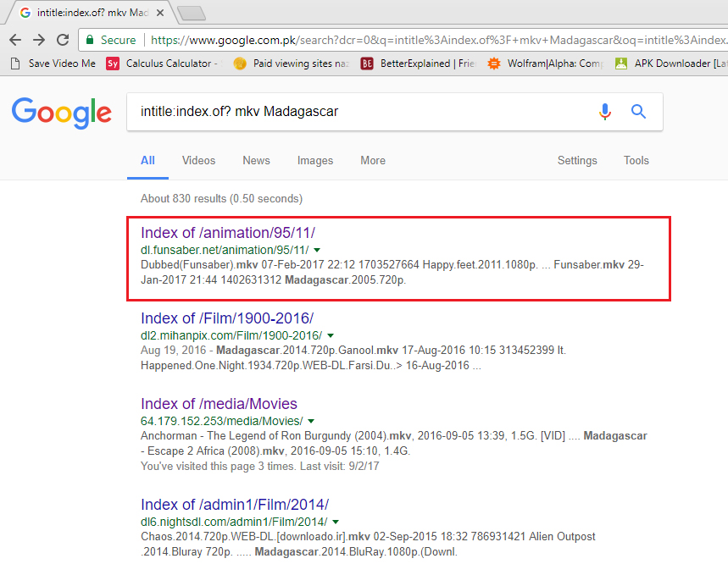Click the orange Wolfram|Alpha bookmark icon
The image size is (728, 564).
494,63
